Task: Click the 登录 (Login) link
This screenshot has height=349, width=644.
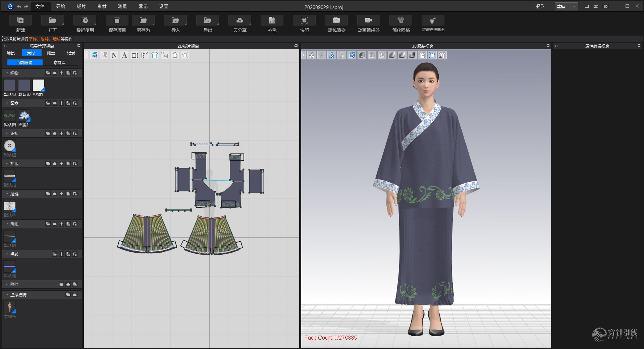Action: [540, 6]
